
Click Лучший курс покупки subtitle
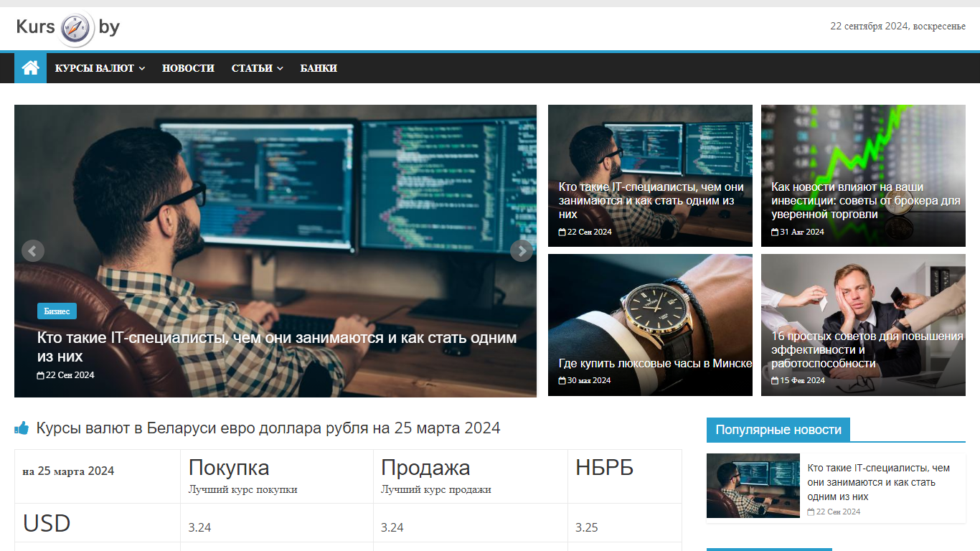[x=242, y=489]
